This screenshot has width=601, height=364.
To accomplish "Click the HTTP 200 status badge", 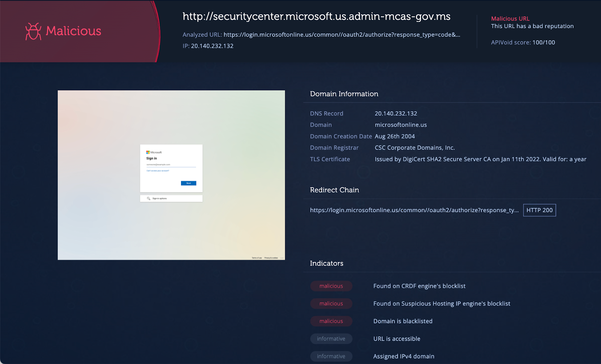I will [539, 210].
